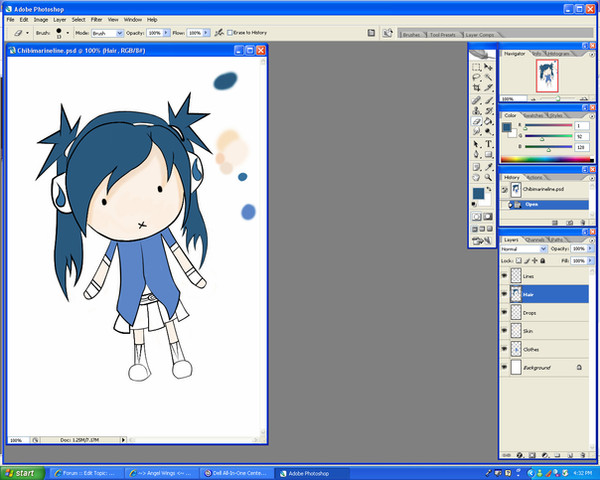600x480 pixels.
Task: Select the Notes tool
Action: pyautogui.click(x=476, y=167)
